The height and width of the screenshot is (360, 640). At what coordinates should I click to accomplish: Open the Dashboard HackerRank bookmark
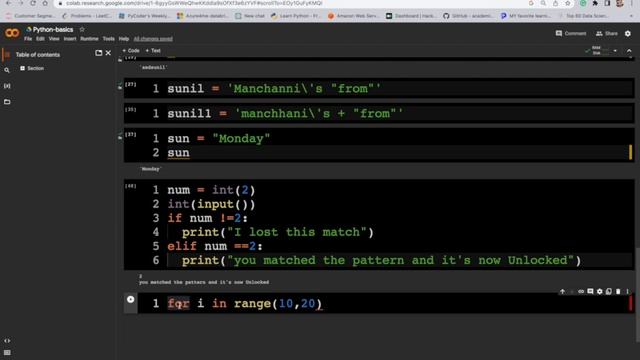(x=411, y=16)
